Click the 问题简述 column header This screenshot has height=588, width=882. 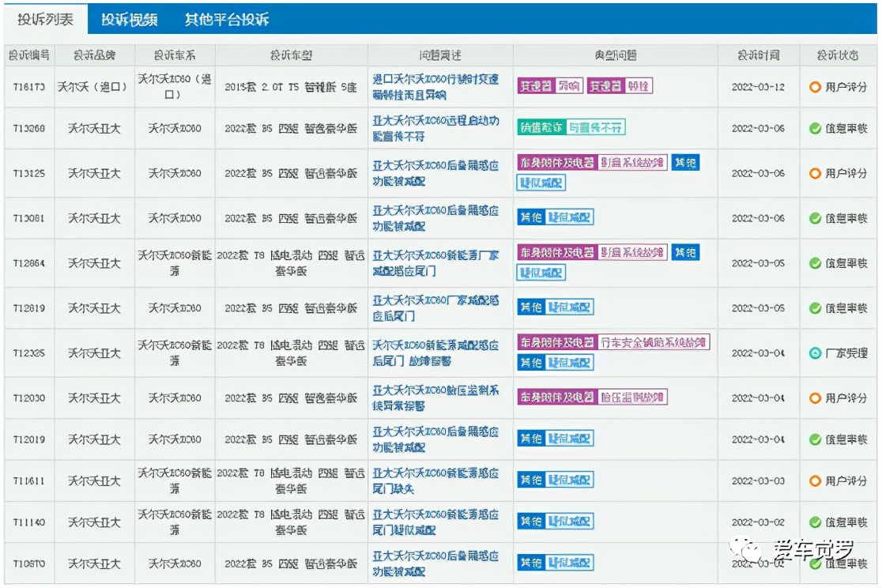click(440, 55)
